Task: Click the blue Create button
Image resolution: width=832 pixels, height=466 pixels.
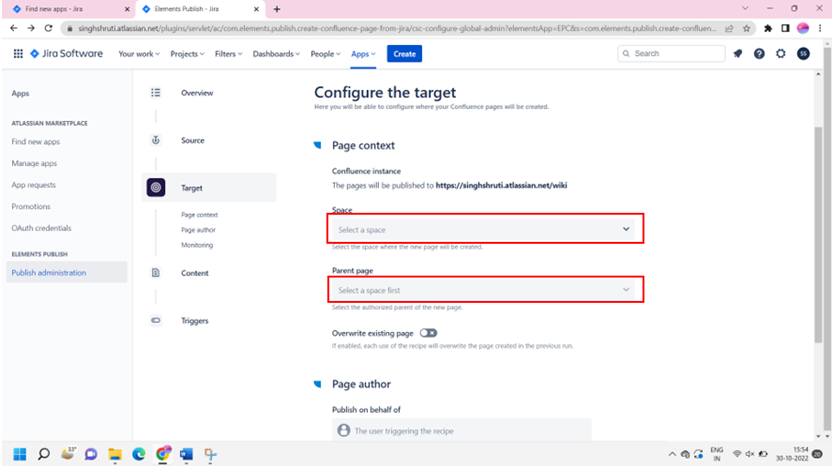Action: (x=404, y=54)
